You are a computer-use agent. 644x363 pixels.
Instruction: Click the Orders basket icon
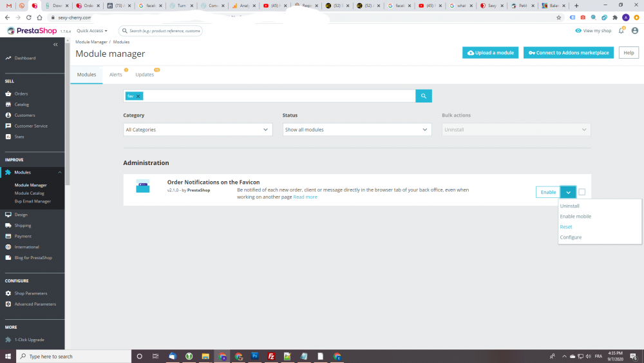(8, 93)
